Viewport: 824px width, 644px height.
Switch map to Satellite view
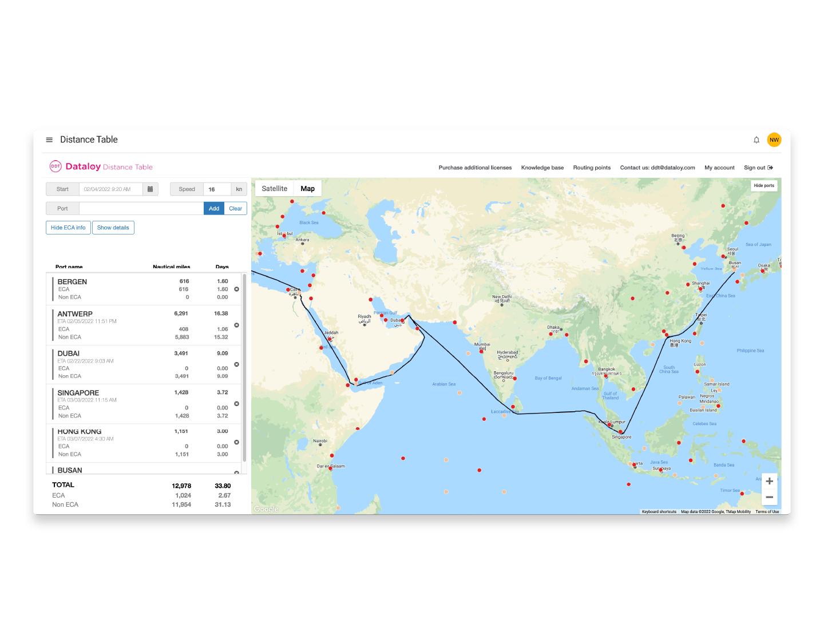click(275, 189)
